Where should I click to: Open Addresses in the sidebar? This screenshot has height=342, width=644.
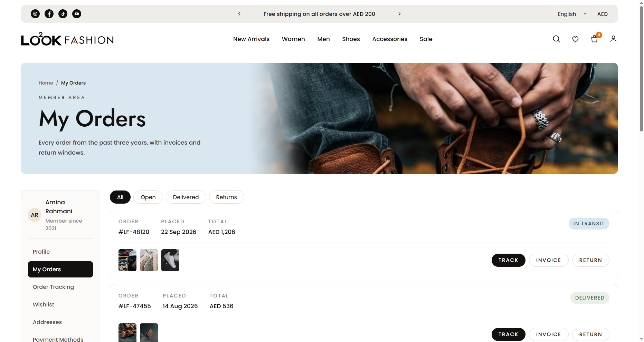[60, 322]
